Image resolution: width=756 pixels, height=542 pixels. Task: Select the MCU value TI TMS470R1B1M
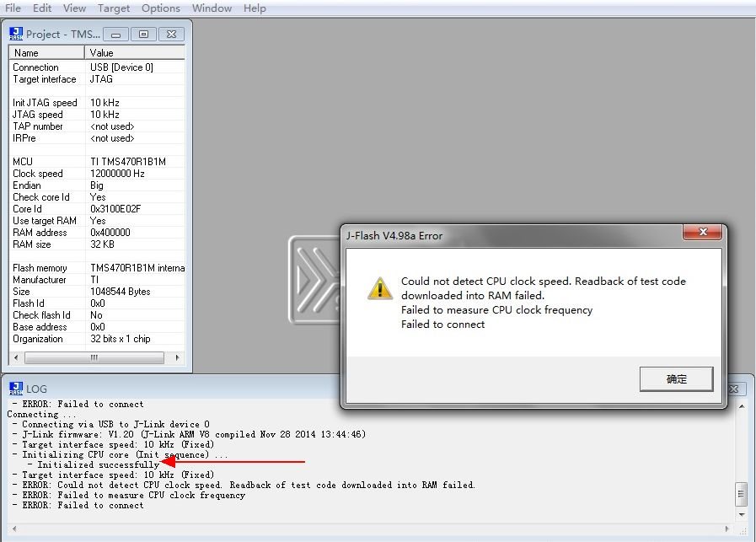(128, 162)
